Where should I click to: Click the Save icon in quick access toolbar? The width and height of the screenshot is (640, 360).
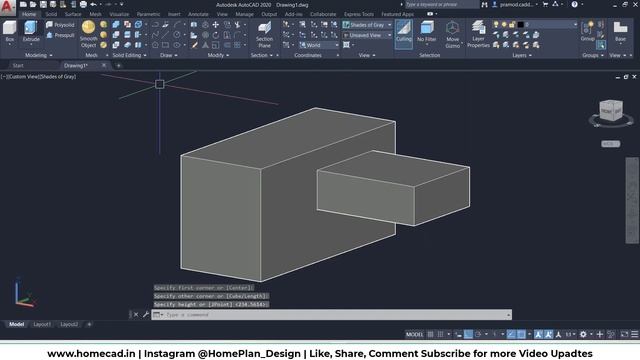pos(43,4)
